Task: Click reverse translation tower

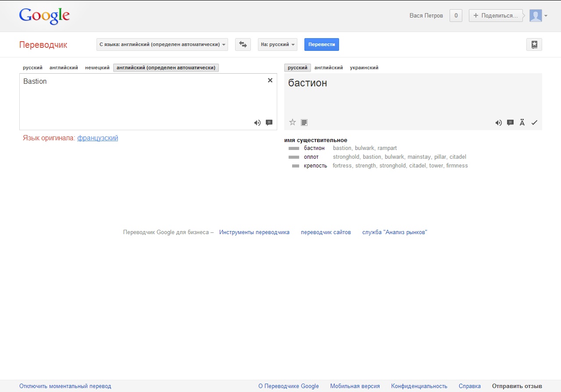Action: (436, 166)
